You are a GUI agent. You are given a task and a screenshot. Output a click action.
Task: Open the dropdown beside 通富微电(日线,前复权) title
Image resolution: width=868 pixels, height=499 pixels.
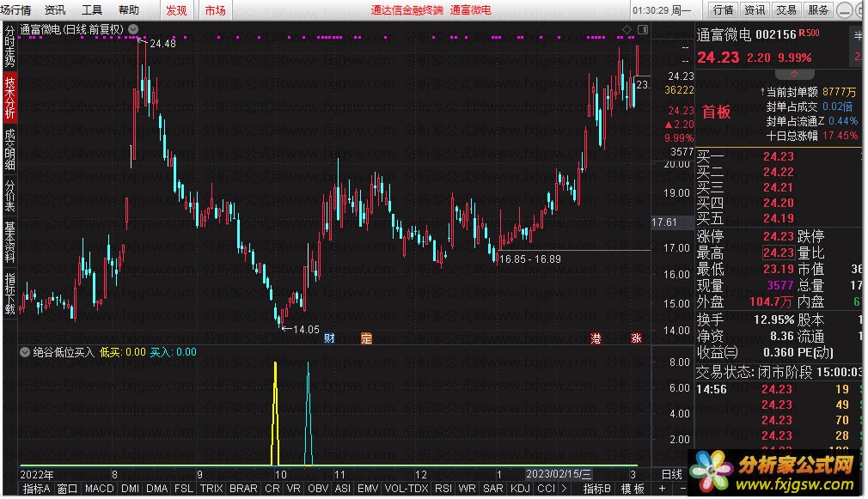pos(133,29)
